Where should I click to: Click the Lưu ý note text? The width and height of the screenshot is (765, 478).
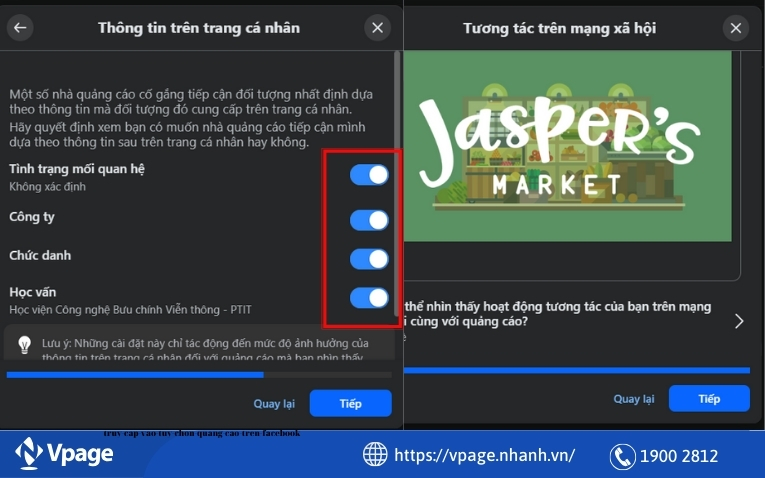(205, 349)
